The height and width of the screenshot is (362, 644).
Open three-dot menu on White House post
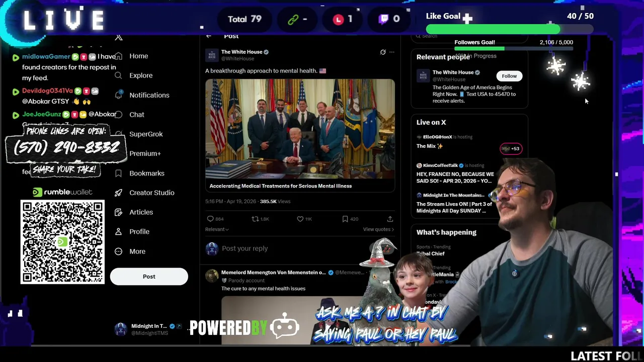[392, 52]
